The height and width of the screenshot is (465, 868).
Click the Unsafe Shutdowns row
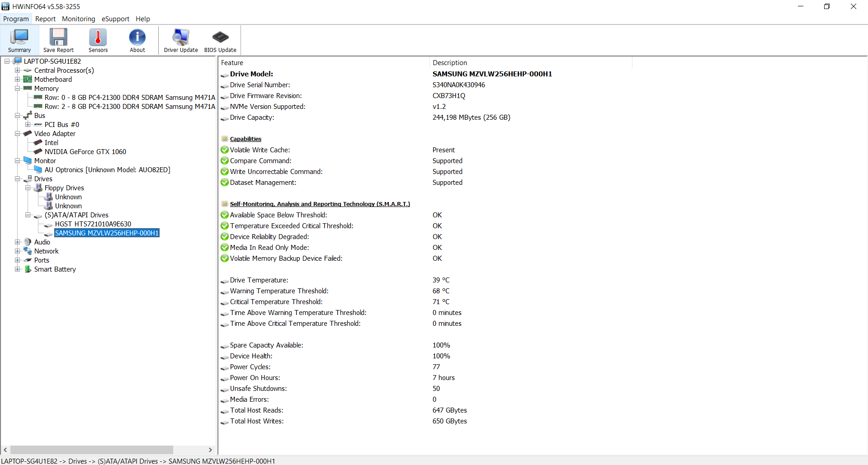click(425, 389)
